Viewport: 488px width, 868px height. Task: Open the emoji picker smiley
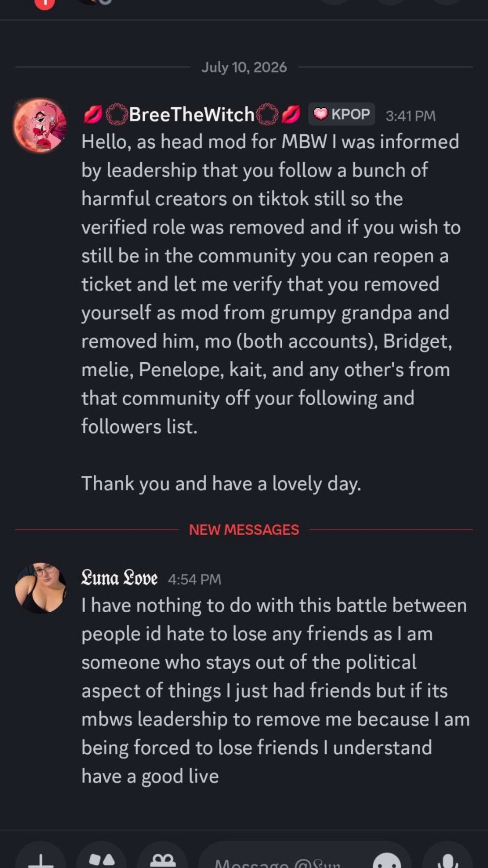(x=387, y=859)
